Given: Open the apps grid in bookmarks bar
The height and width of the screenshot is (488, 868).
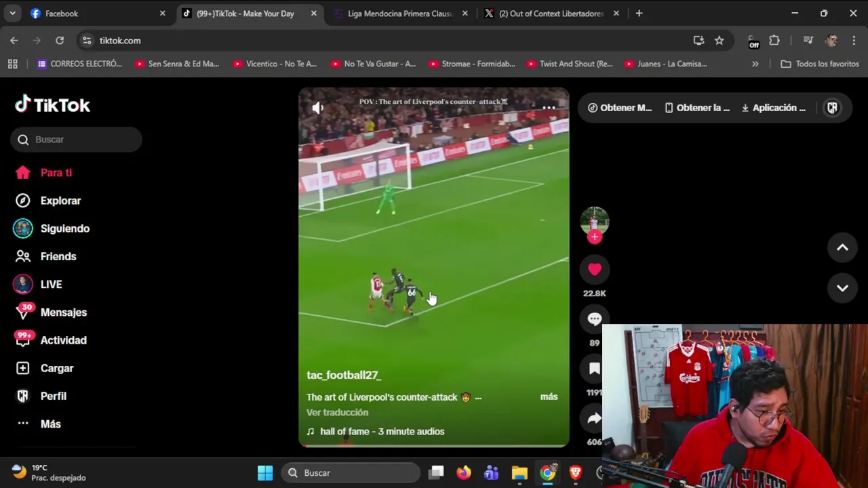Looking at the screenshot, I should point(12,64).
